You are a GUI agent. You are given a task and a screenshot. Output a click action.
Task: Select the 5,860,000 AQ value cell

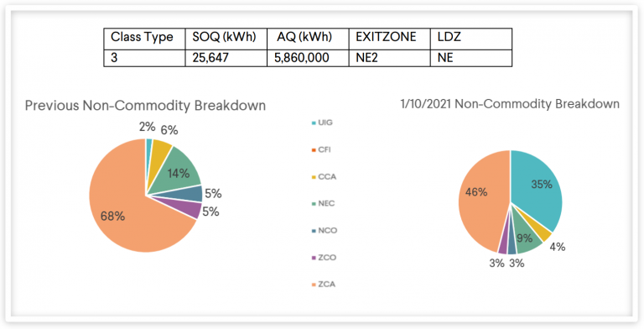point(308,58)
